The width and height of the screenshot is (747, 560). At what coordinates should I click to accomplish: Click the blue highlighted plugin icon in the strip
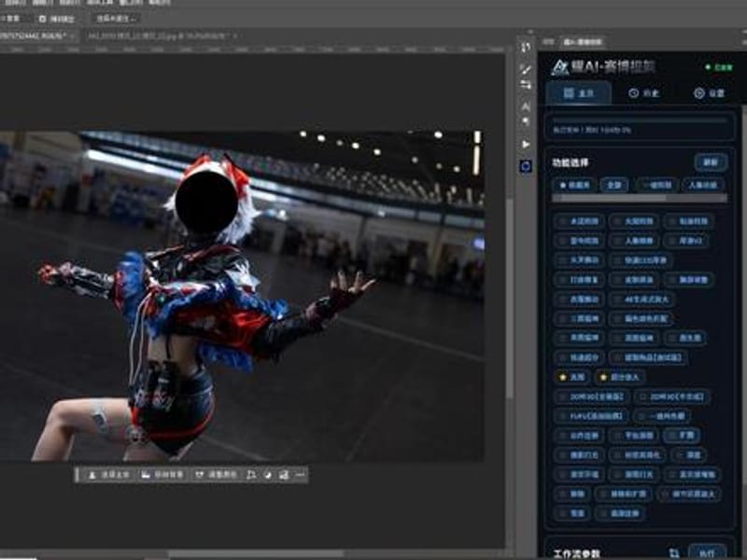(x=526, y=166)
